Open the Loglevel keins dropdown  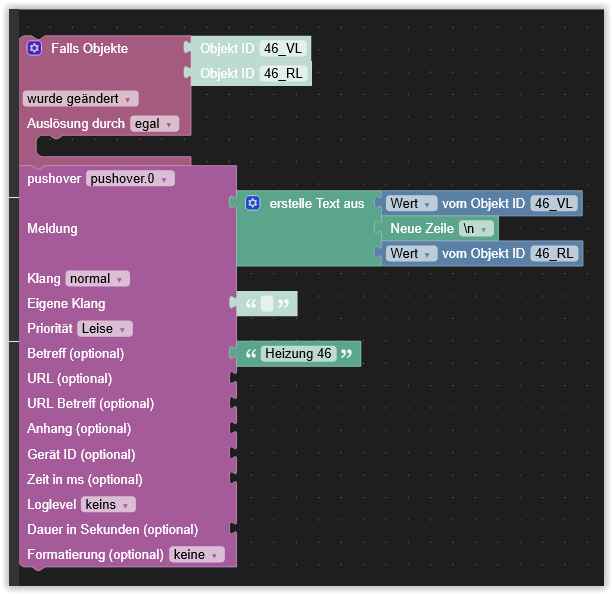[108, 504]
